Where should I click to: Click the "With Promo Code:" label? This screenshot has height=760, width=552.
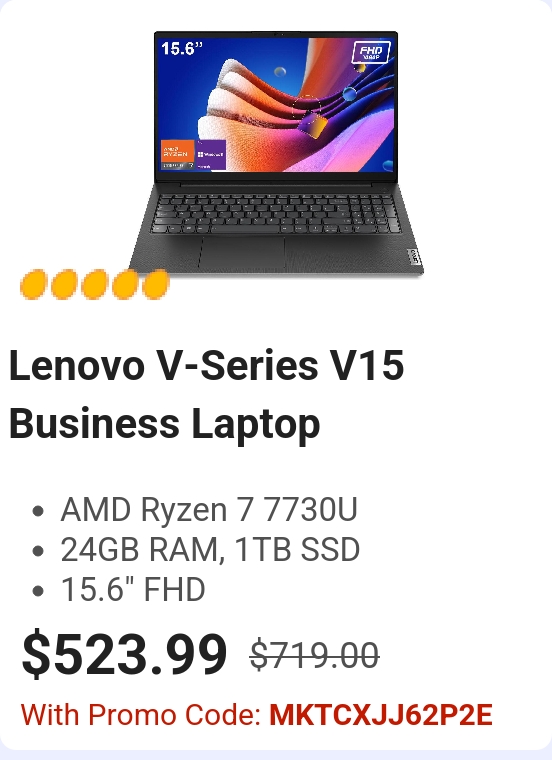coord(141,715)
